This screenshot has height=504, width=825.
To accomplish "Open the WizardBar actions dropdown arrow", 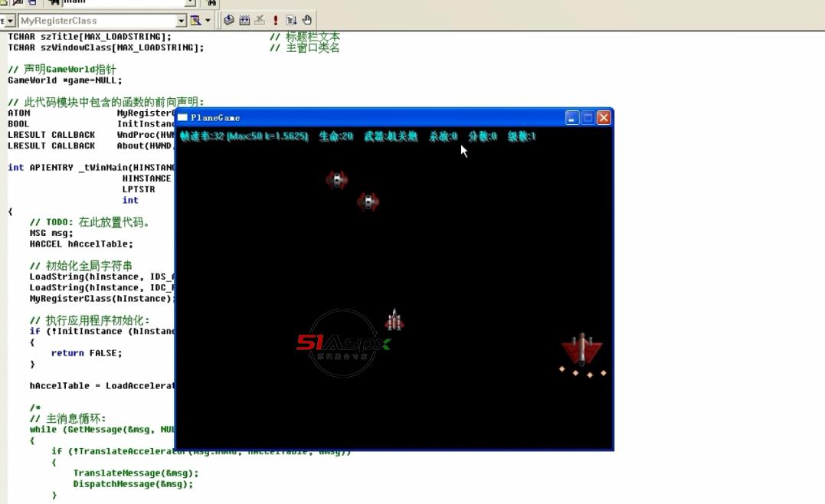I will pyautogui.click(x=208, y=21).
